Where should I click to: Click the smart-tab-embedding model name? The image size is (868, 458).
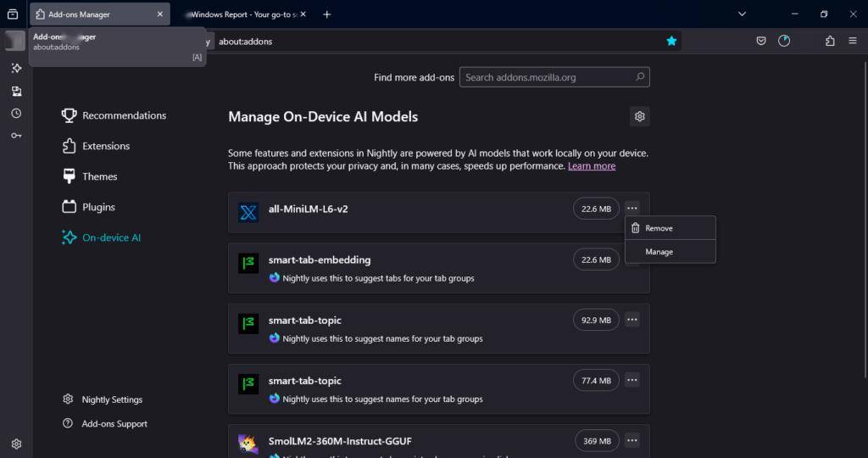[x=320, y=260]
